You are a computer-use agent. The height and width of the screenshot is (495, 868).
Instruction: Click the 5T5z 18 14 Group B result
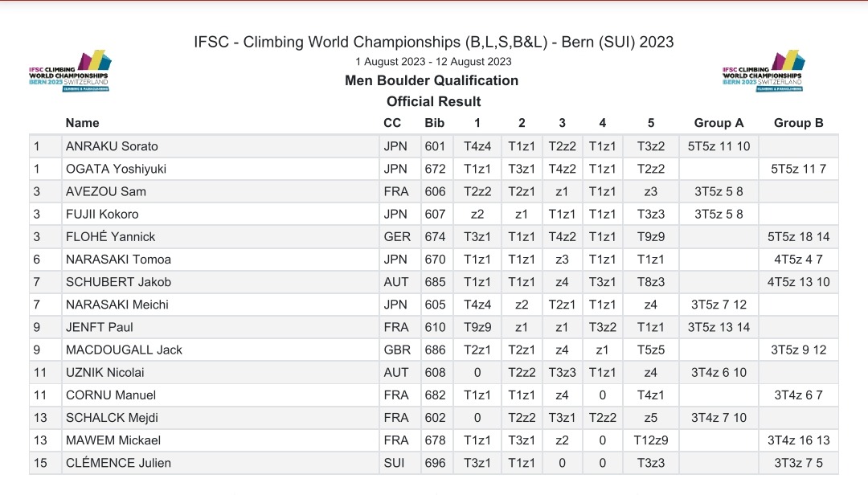click(x=800, y=237)
